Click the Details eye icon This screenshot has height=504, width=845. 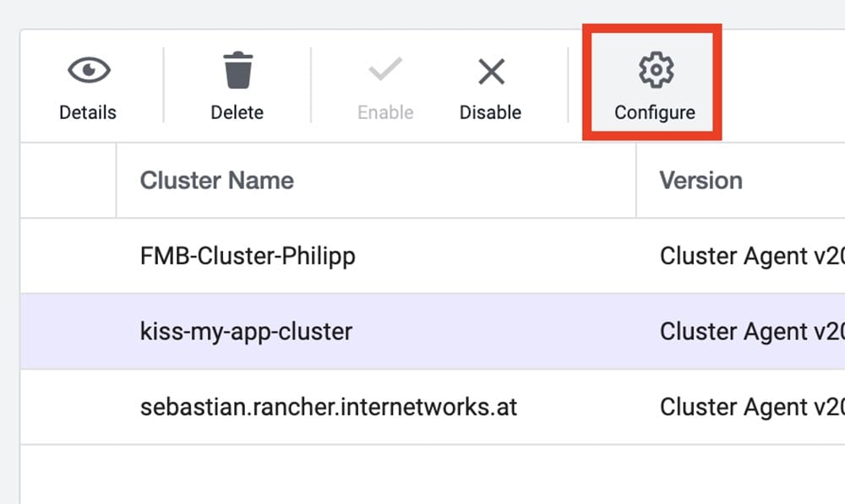88,71
